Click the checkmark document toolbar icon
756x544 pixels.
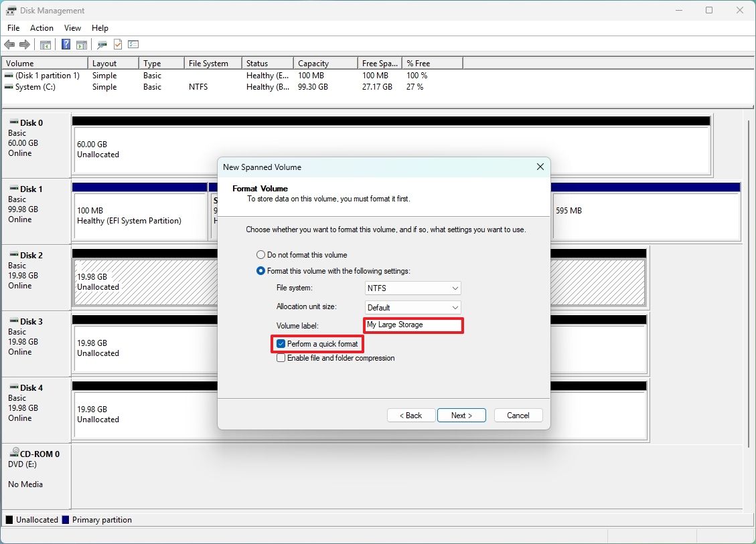click(118, 44)
